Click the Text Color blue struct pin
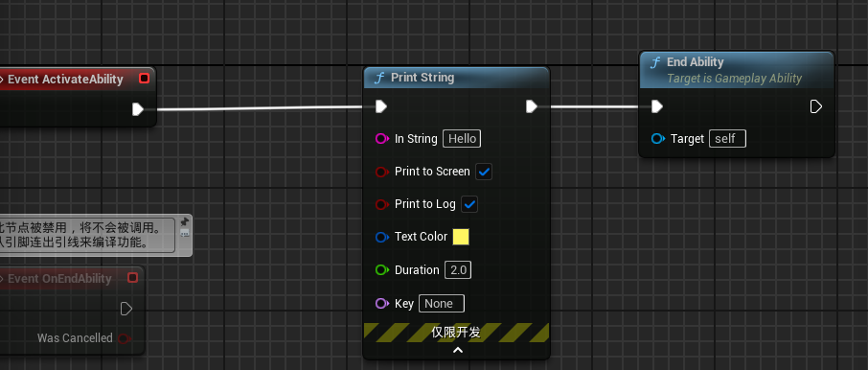Image resolution: width=868 pixels, height=370 pixels. 382,237
